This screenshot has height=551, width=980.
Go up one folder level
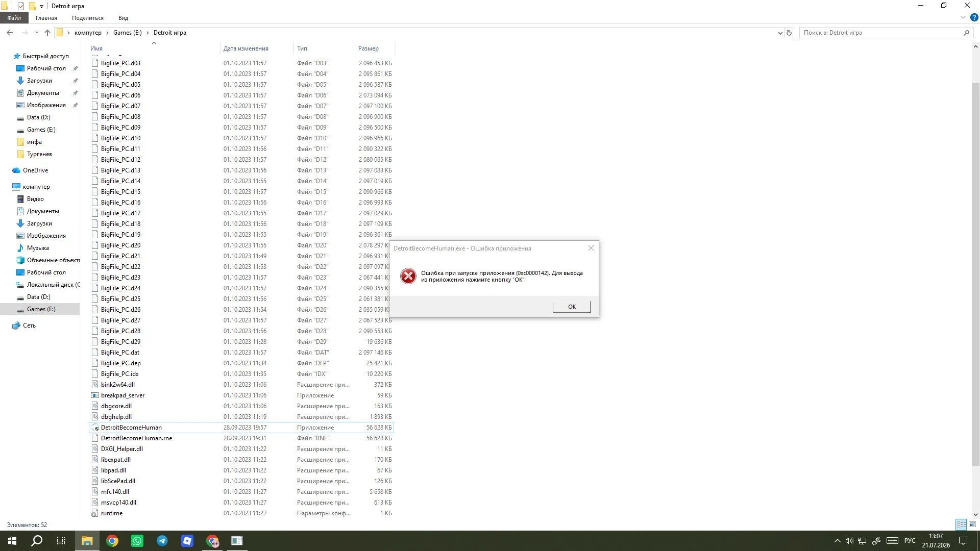[47, 33]
